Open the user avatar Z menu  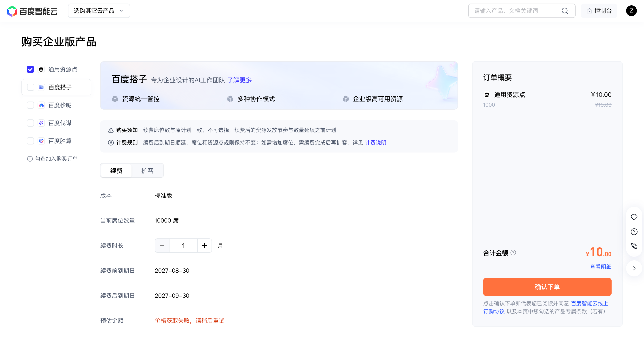coord(631,11)
